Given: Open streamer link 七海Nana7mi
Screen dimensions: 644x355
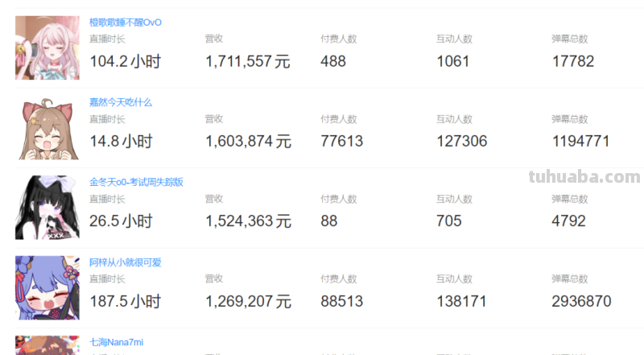Looking at the screenshot, I should pos(116,342).
